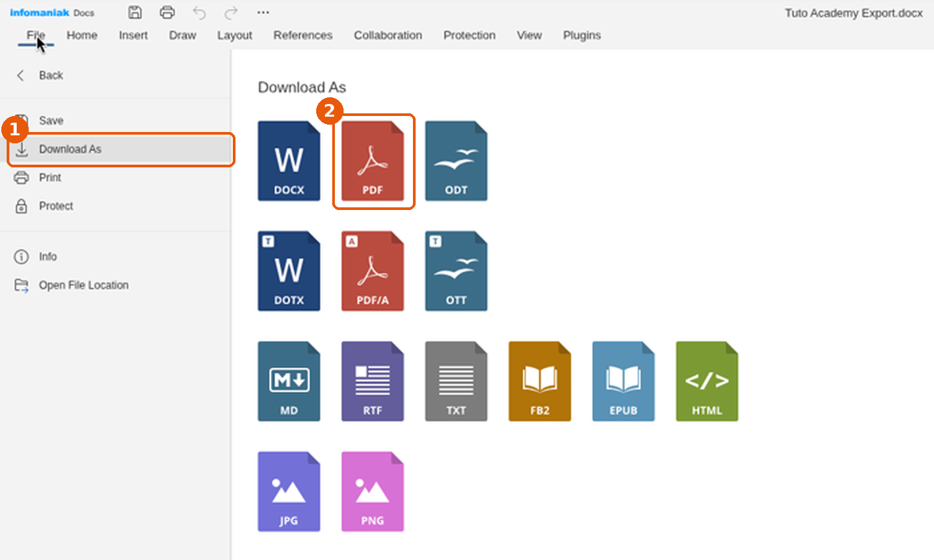Switch to the View tab
The image size is (934, 560).
(529, 35)
